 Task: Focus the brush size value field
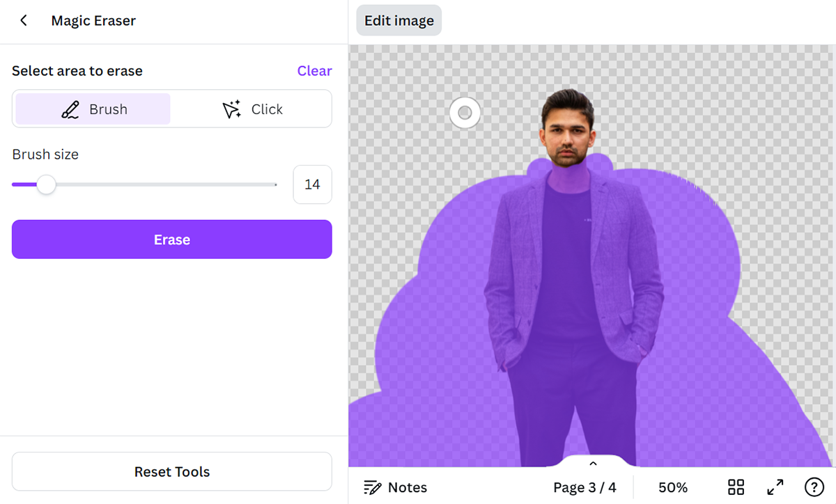pyautogui.click(x=312, y=184)
